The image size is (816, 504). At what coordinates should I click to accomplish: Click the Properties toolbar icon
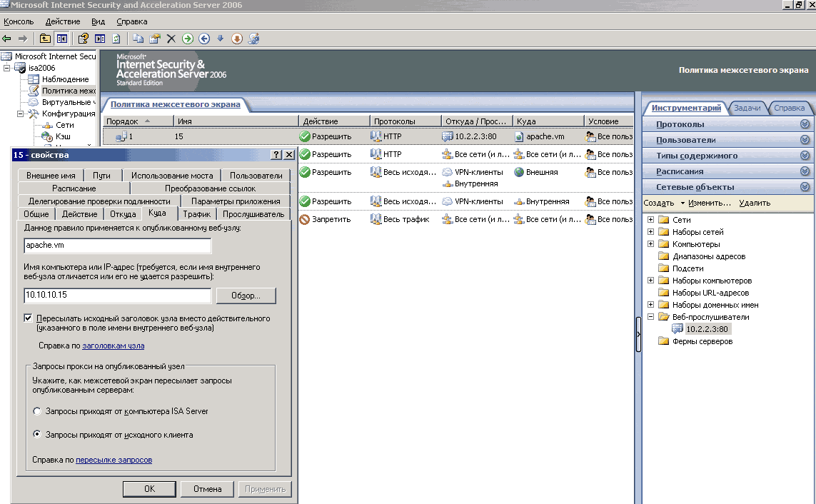154,39
